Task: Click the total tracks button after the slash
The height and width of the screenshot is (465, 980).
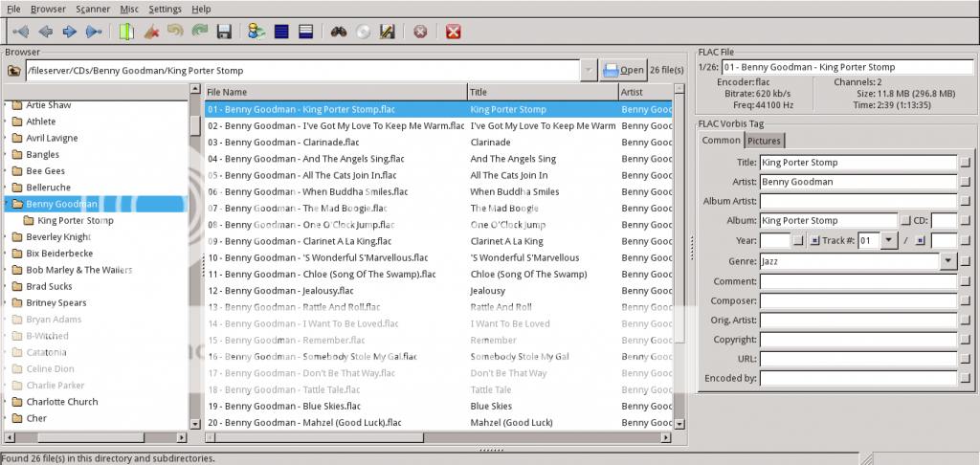Action: pos(920,240)
